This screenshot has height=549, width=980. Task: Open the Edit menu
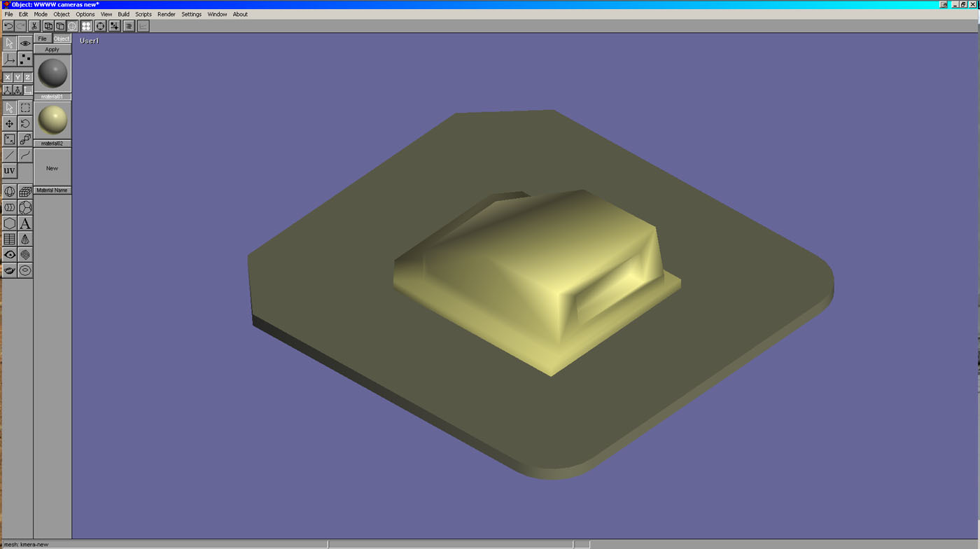23,14
